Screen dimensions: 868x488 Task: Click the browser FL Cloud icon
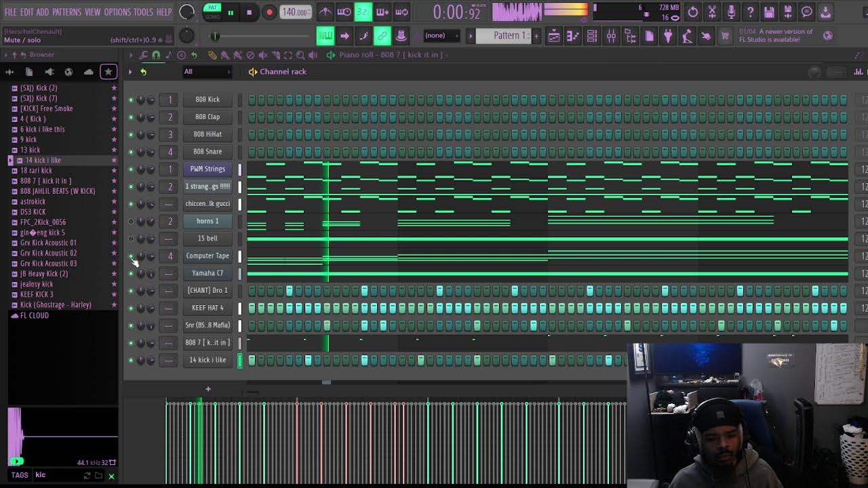(88, 71)
